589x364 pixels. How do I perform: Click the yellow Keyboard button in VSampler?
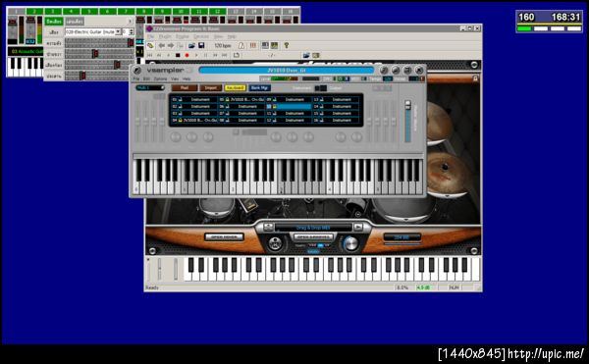pyautogui.click(x=235, y=87)
